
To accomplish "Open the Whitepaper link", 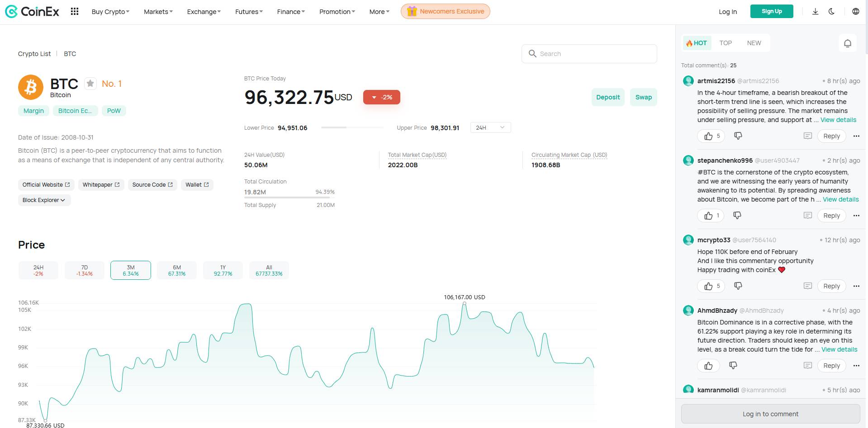I will pyautogui.click(x=101, y=185).
